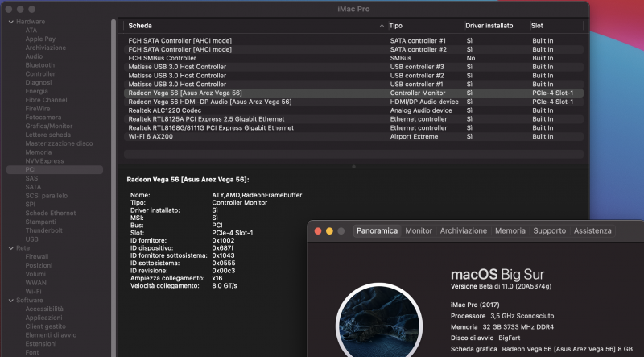
Task: Select Client gestito under Software
Action: pos(46,326)
